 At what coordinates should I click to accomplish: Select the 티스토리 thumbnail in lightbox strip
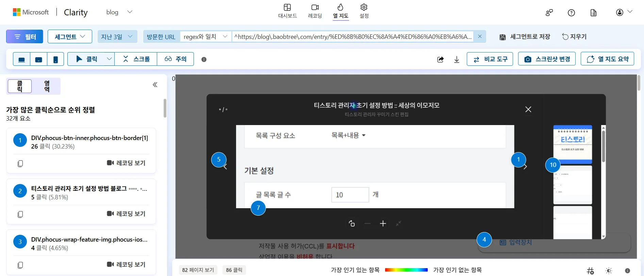click(x=573, y=144)
